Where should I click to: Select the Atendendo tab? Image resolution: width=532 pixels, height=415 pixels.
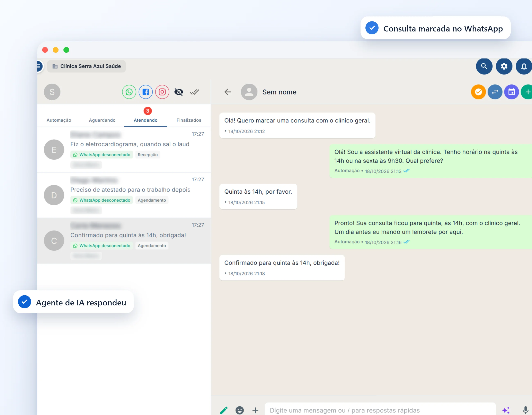click(x=145, y=120)
